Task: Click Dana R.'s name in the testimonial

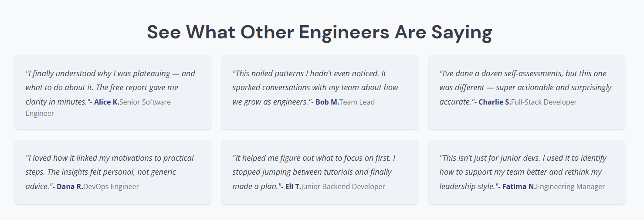Action: (70, 187)
